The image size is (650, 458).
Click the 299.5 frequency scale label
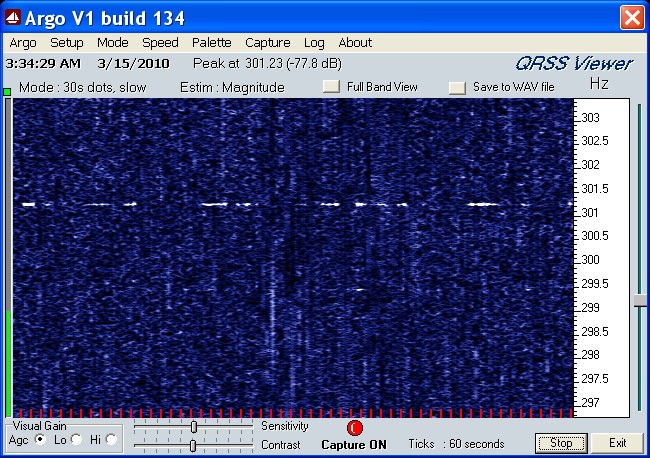[x=595, y=284]
